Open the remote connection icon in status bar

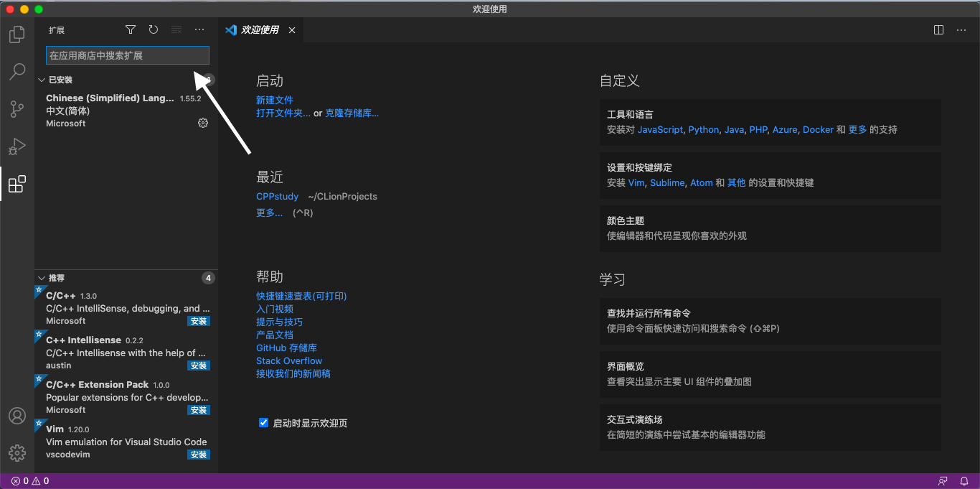pyautogui.click(x=943, y=480)
